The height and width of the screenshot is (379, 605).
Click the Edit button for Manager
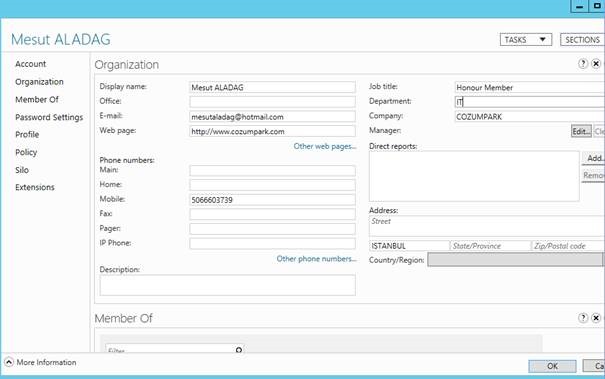pos(581,132)
